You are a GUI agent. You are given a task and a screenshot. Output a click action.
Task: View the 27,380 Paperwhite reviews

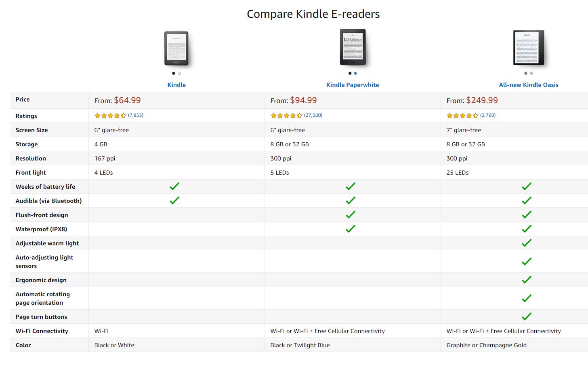click(313, 115)
